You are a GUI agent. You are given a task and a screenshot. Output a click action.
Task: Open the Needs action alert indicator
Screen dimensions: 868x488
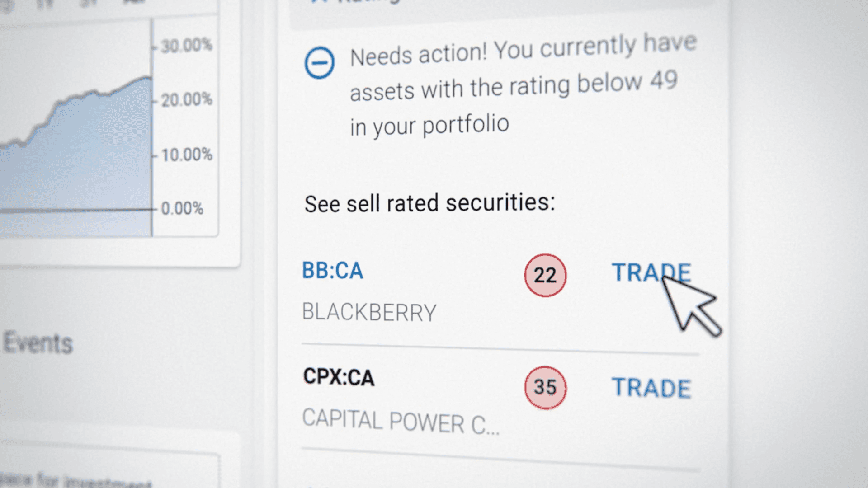point(319,62)
